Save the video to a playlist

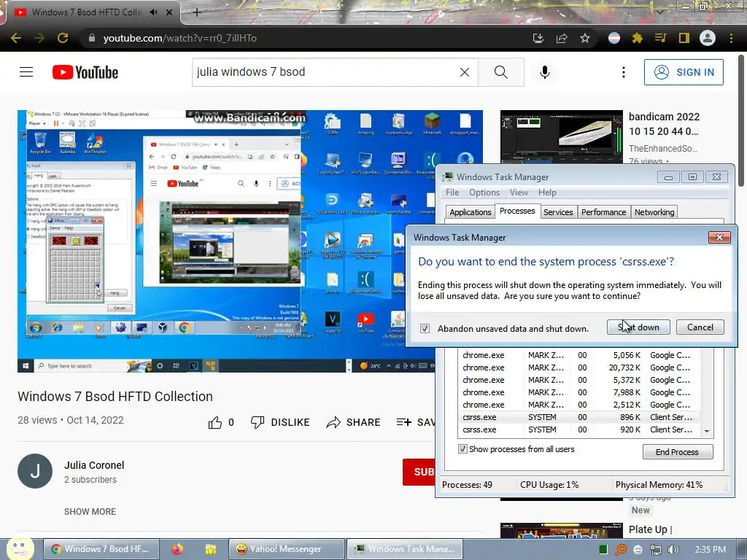(x=415, y=422)
